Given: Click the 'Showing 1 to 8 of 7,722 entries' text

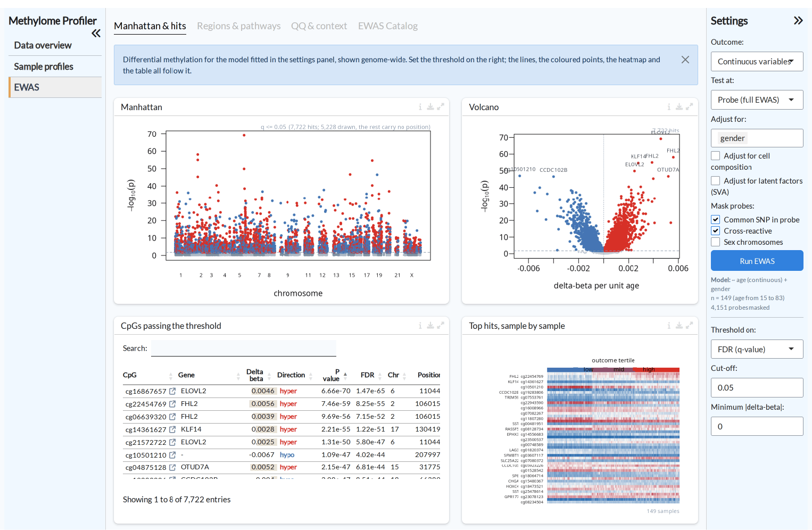Looking at the screenshot, I should pos(177,500).
